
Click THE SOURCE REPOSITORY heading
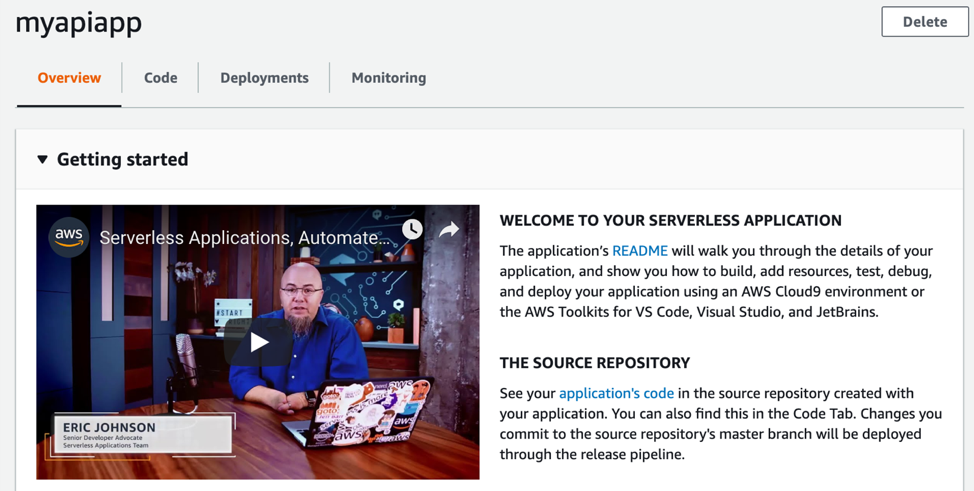click(x=595, y=362)
